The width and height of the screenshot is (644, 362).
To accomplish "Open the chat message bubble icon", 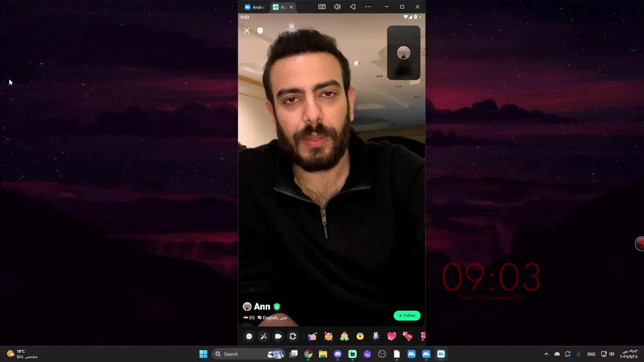I will coord(249,336).
